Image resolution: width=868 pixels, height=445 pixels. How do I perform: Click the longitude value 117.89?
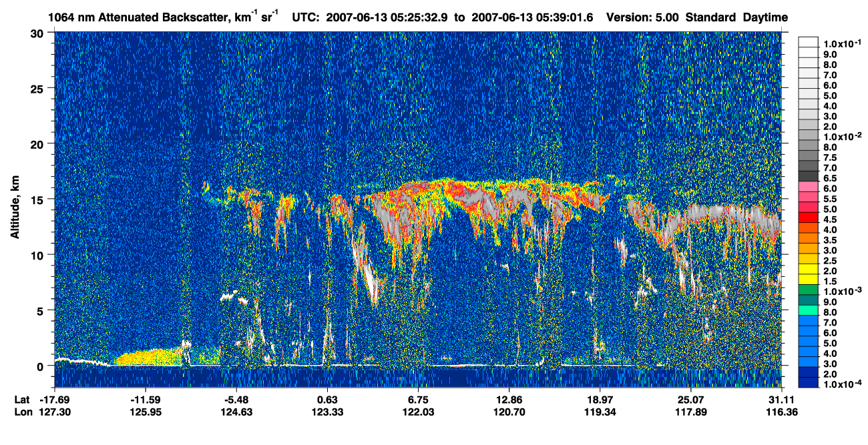point(690,412)
